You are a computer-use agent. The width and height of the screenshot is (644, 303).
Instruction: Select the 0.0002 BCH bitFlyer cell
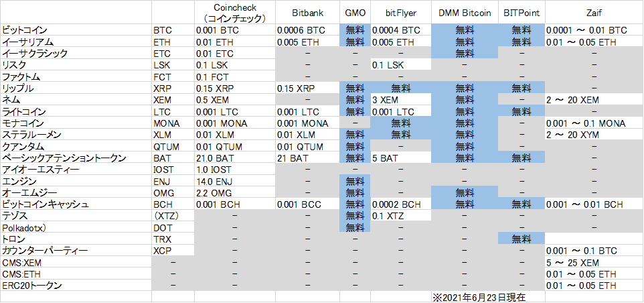[x=401, y=204]
